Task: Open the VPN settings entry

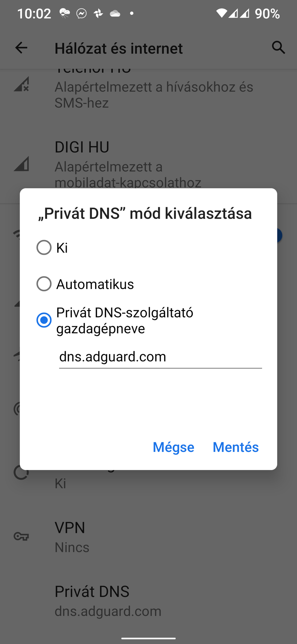Action: (148, 537)
